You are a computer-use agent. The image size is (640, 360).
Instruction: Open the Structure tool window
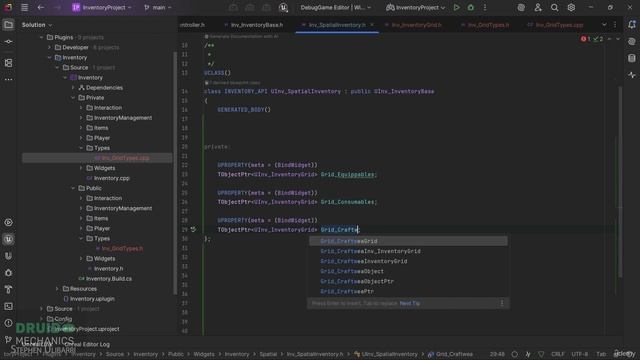(8, 63)
